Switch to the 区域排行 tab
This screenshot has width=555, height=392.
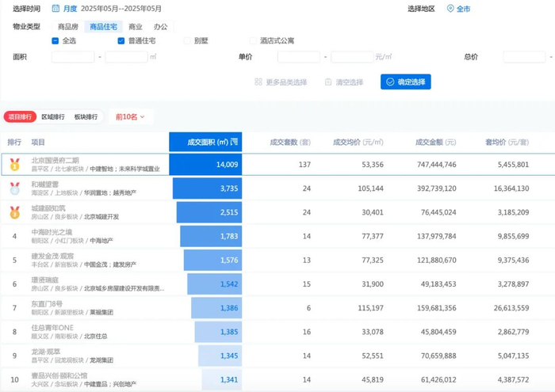pos(54,116)
